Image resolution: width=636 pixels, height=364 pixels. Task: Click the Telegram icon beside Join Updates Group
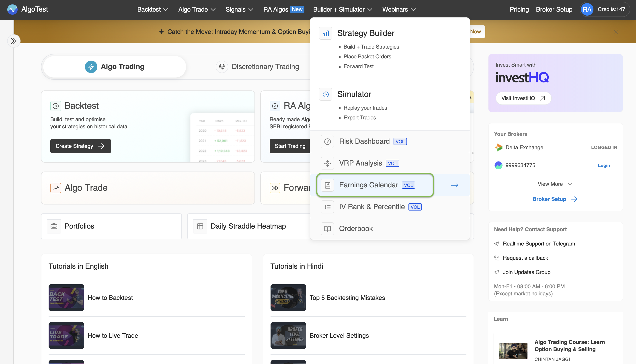497,272
